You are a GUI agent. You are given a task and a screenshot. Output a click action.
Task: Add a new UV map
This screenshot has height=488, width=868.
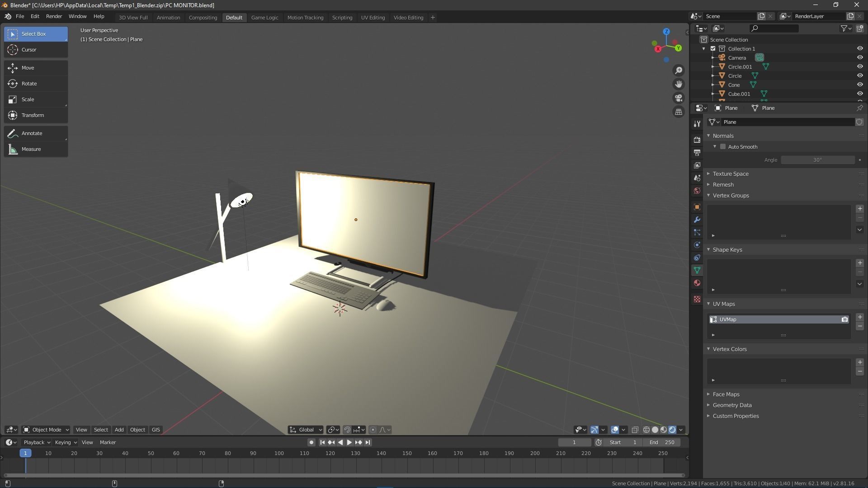coord(859,317)
